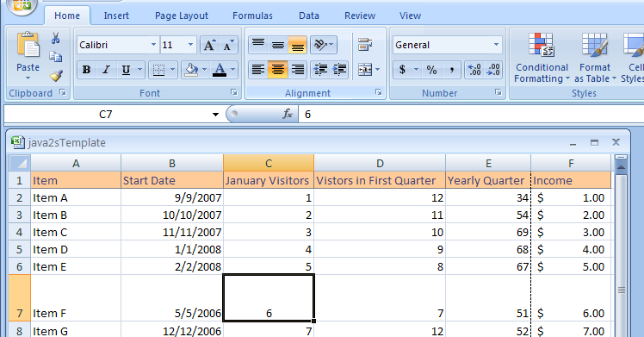
Task: Toggle Top Align vertical alignment
Action: pyautogui.click(x=258, y=45)
